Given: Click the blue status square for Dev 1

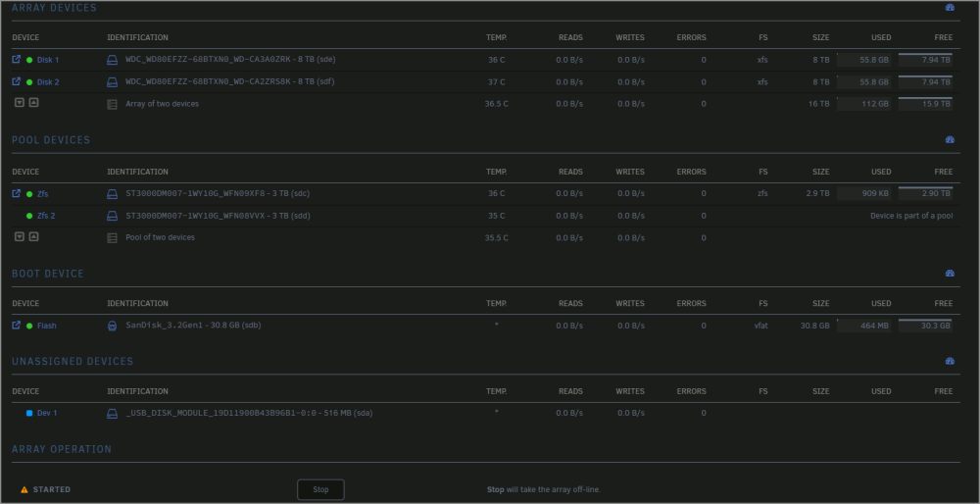Looking at the screenshot, I should [29, 414].
